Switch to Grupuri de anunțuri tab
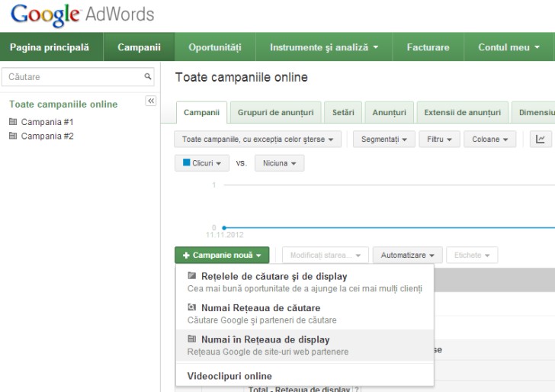Viewport: 555px width, 392px height. (x=275, y=113)
